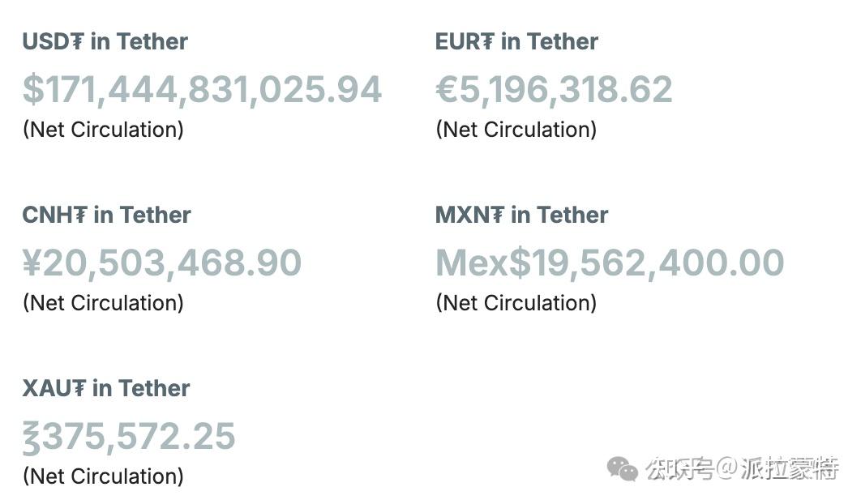Click Net Circulation label under XAU₮ amount

pyautogui.click(x=103, y=476)
